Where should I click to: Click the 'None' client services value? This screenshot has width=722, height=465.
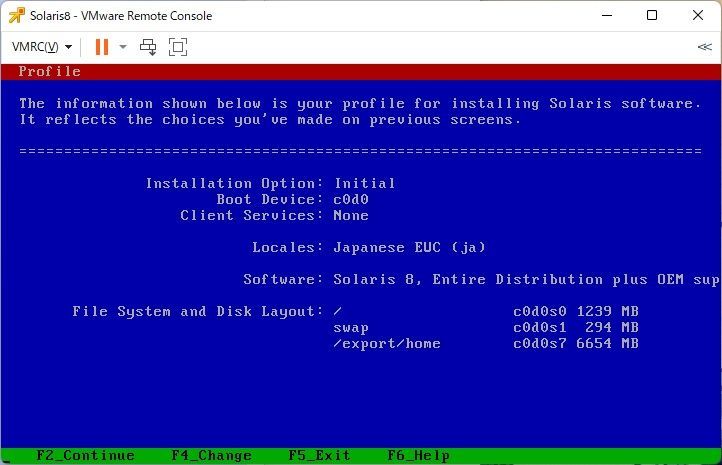[x=351, y=215]
